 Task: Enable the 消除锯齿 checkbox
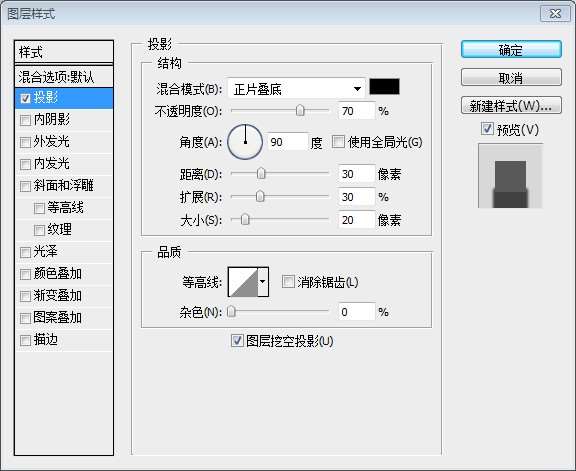(288, 282)
